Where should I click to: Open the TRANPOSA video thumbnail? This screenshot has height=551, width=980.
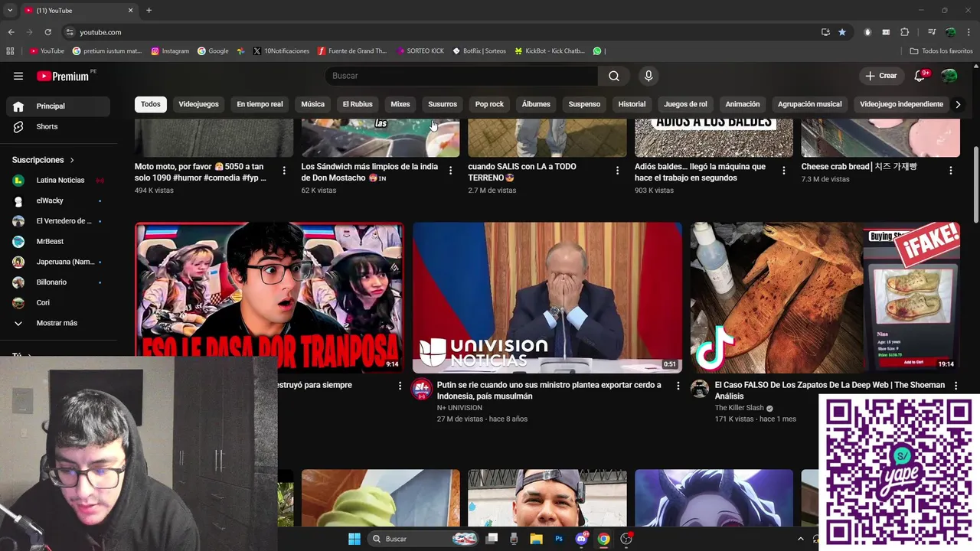pyautogui.click(x=269, y=298)
